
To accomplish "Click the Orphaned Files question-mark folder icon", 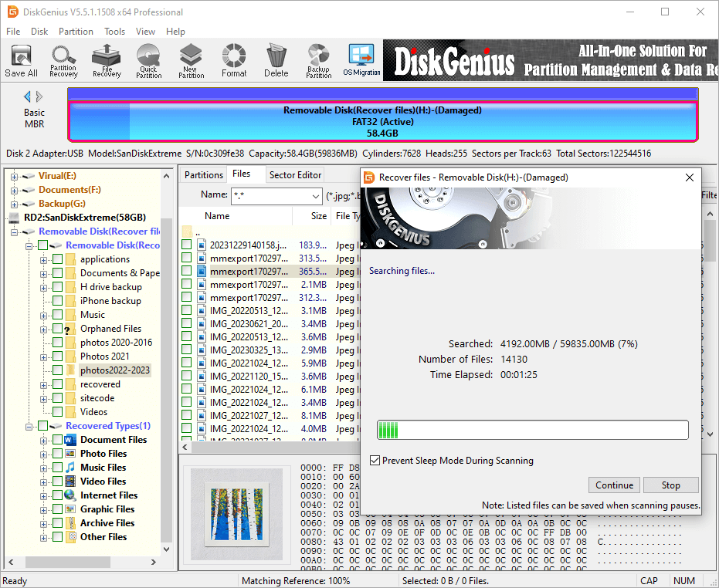I will click(x=70, y=329).
